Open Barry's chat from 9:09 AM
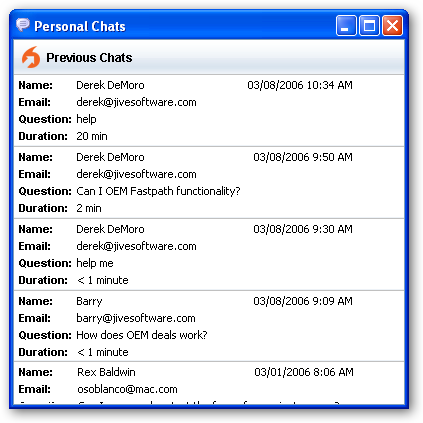The width and height of the screenshot is (423, 423). [209, 326]
